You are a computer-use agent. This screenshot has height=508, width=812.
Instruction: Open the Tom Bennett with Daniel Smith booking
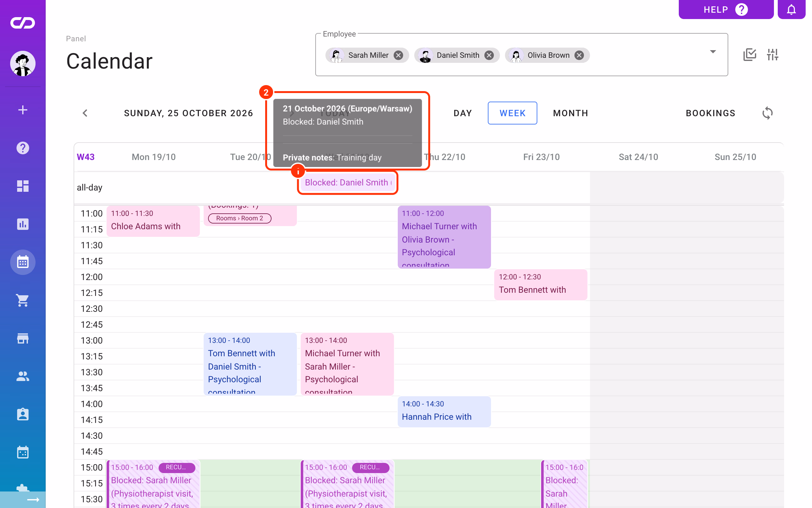[250, 364]
